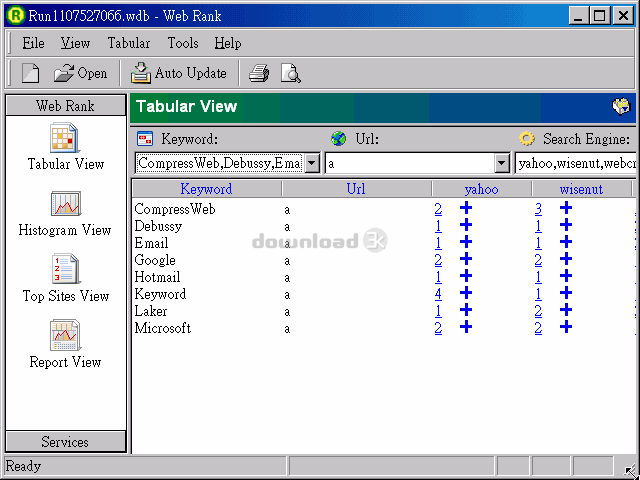
Task: Click the plus icon for Microsoft under yahoo
Action: (x=466, y=327)
